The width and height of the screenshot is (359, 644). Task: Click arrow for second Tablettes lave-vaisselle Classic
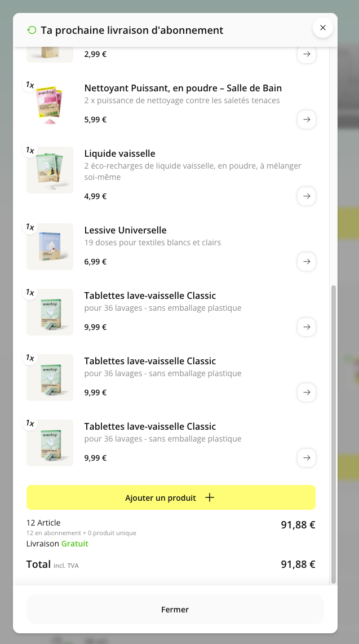(x=307, y=392)
